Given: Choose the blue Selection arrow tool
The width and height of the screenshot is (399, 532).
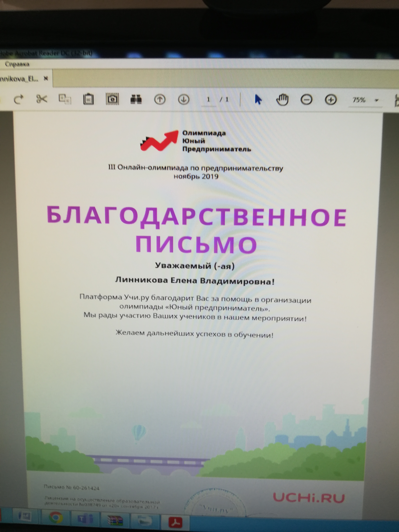Looking at the screenshot, I should [x=258, y=100].
